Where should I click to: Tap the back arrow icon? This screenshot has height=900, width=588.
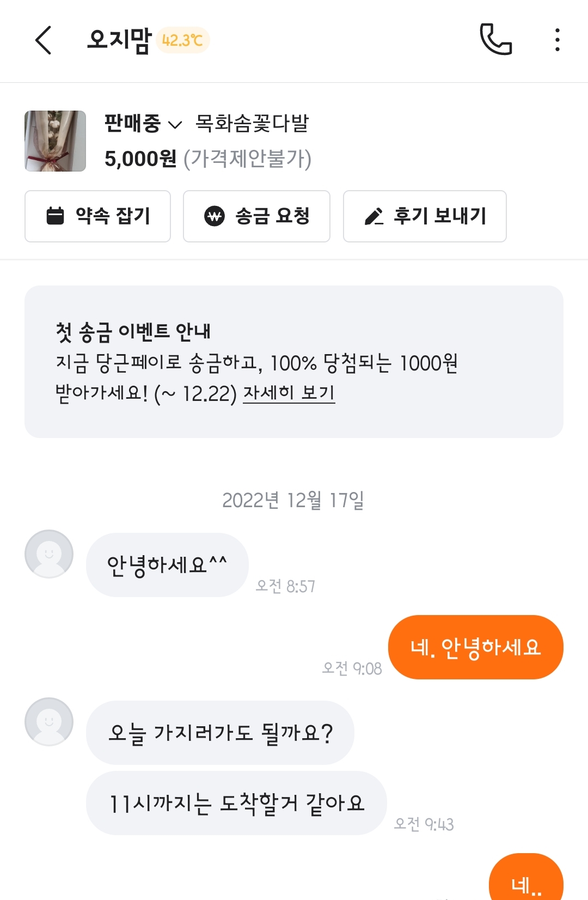pyautogui.click(x=44, y=40)
